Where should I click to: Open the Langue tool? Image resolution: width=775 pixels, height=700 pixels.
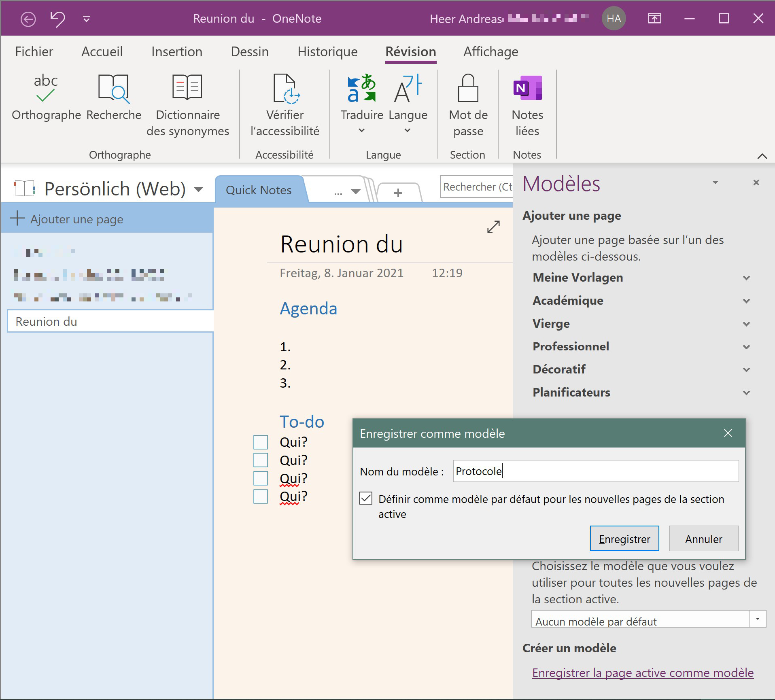(x=408, y=101)
